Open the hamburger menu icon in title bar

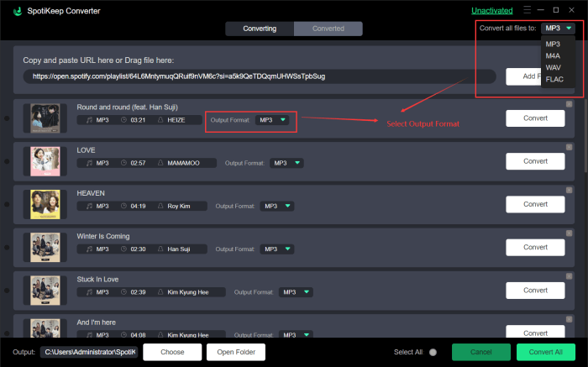(528, 10)
